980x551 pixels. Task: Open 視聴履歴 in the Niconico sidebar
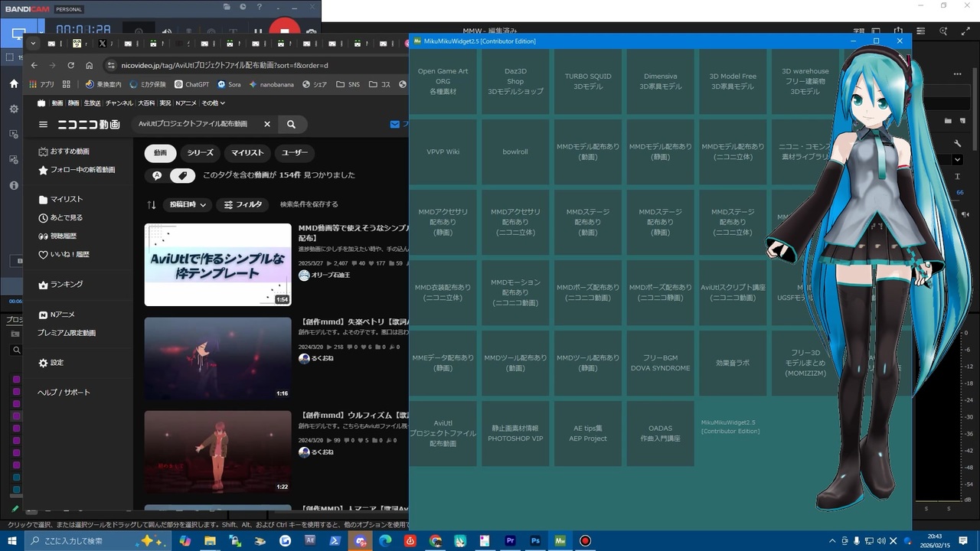(57, 236)
